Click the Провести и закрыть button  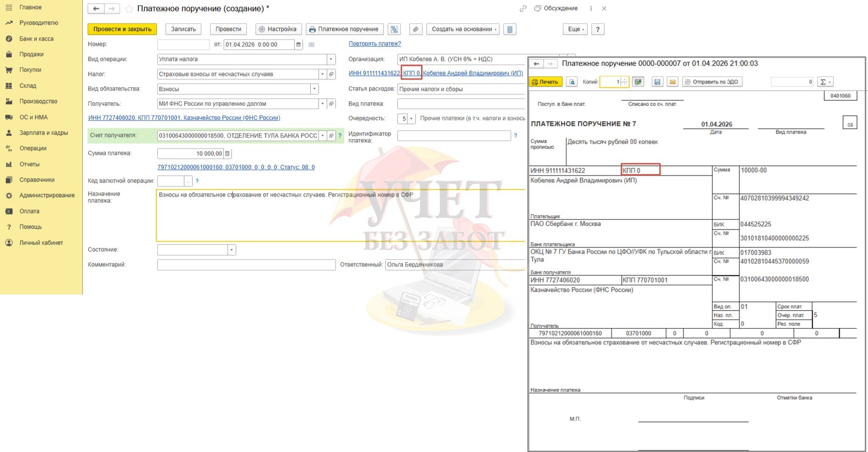coord(122,29)
